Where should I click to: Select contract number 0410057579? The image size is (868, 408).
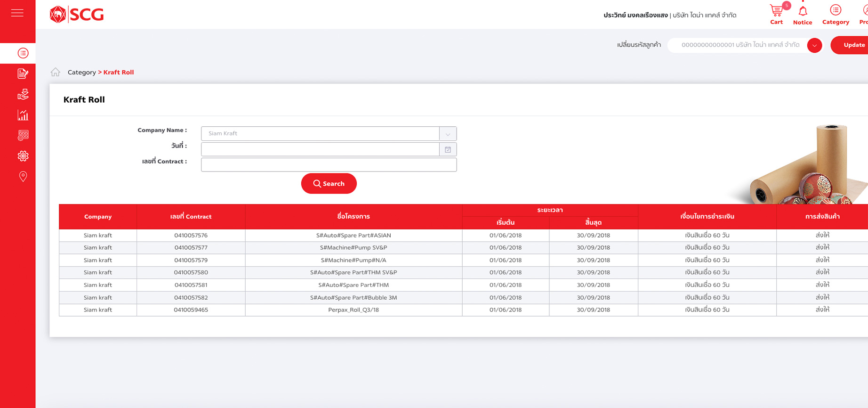(x=191, y=260)
